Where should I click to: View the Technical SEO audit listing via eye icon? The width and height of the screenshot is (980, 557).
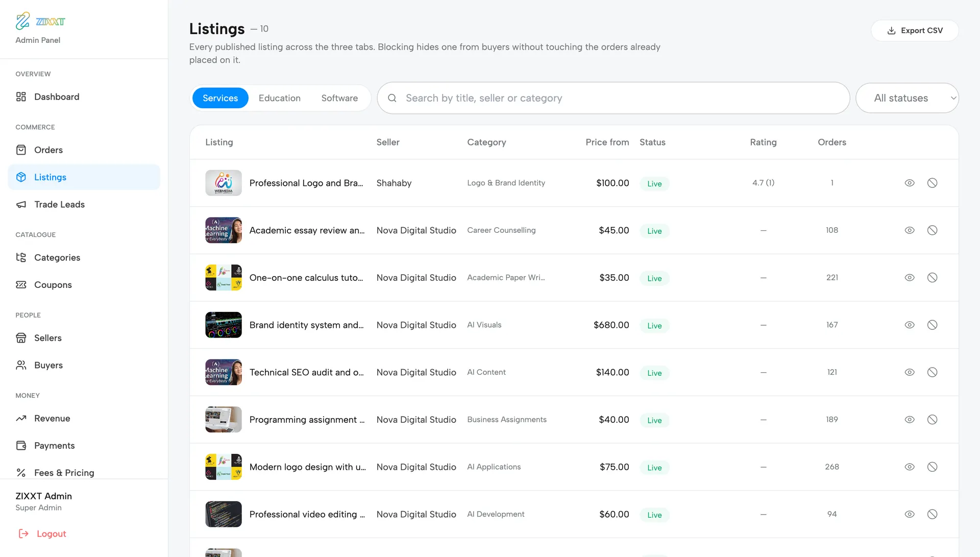(x=910, y=372)
